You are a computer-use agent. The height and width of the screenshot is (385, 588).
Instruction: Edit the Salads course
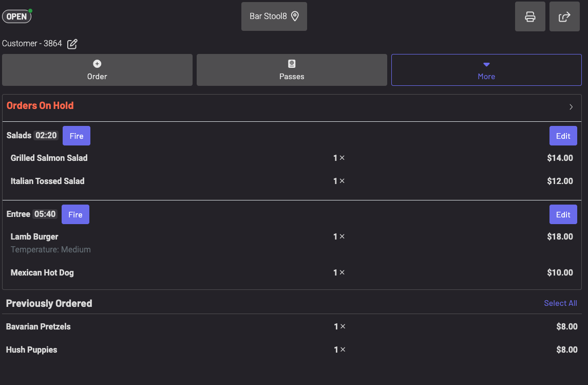(563, 136)
